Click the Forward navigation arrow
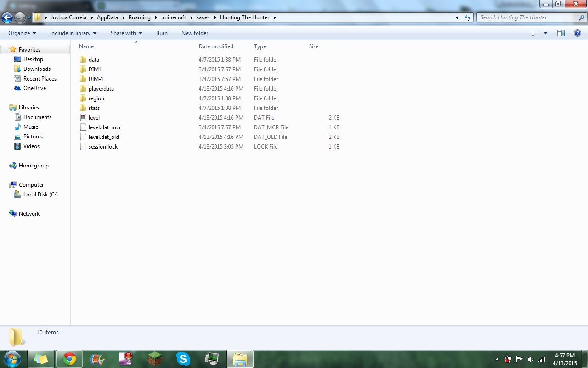 tap(20, 18)
